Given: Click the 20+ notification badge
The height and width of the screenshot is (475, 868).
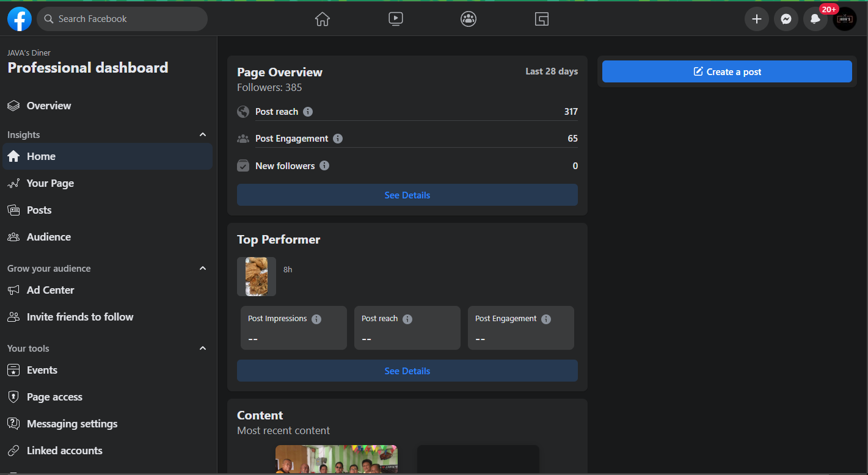Looking at the screenshot, I should [x=829, y=9].
